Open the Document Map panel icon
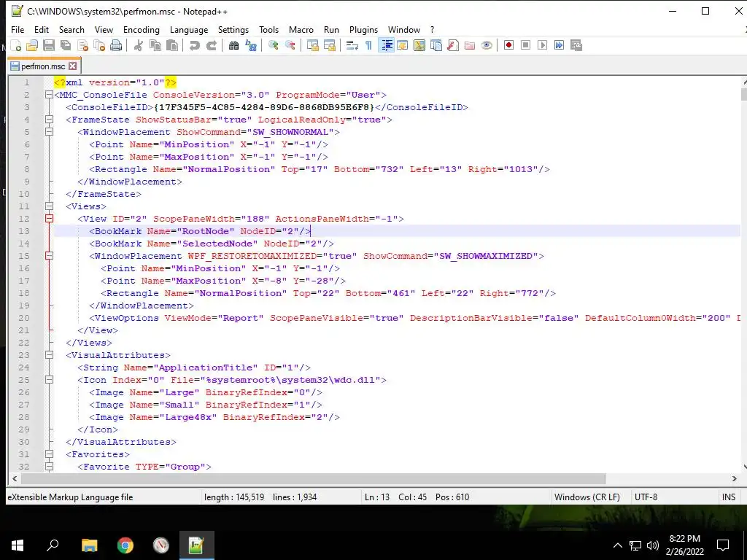The image size is (747, 560). tap(419, 45)
